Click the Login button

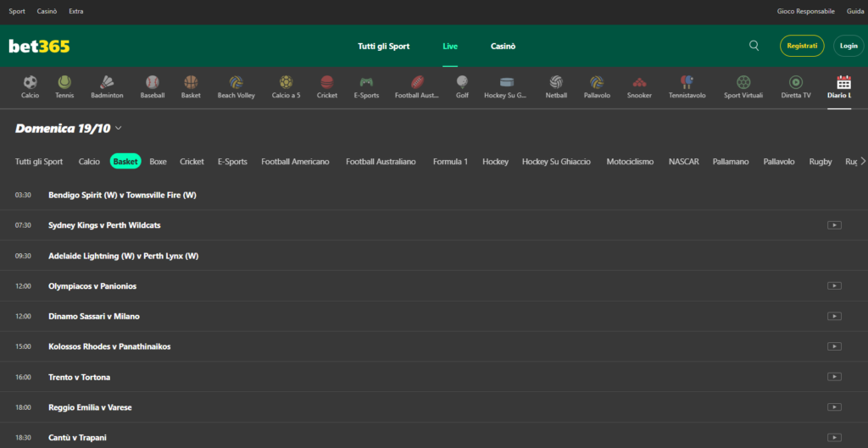click(847, 46)
